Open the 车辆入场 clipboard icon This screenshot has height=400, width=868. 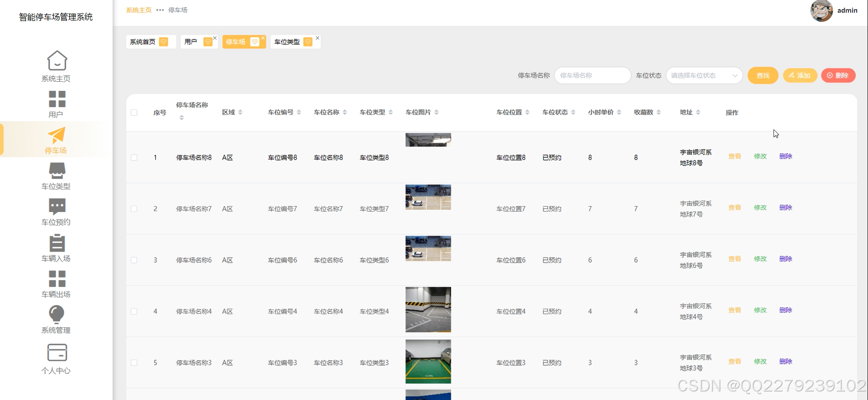(x=57, y=243)
